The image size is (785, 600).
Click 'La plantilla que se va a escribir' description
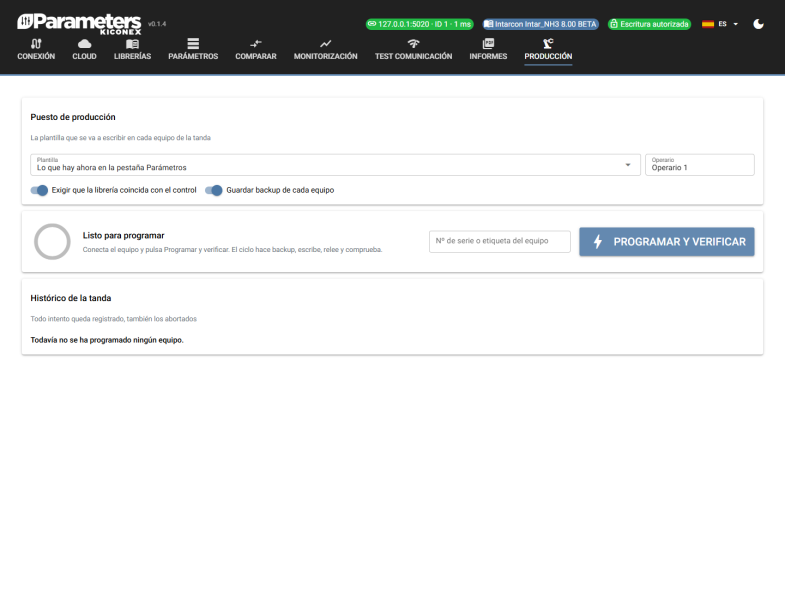coord(121,138)
